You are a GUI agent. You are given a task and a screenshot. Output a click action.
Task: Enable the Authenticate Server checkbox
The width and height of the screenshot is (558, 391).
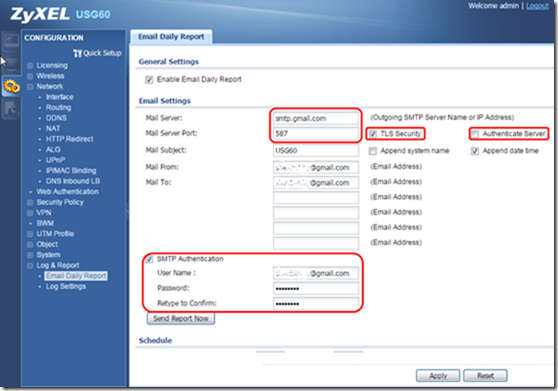click(475, 134)
